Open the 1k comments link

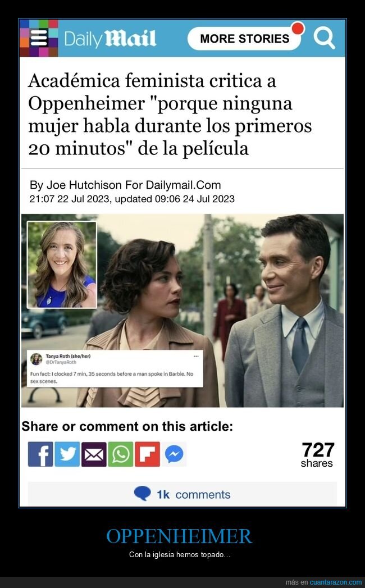coord(194,495)
